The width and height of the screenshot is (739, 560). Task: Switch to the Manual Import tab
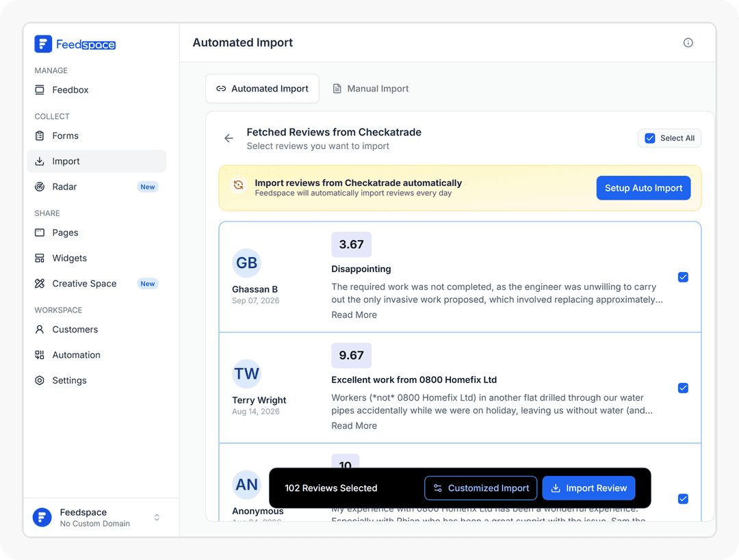coord(371,88)
